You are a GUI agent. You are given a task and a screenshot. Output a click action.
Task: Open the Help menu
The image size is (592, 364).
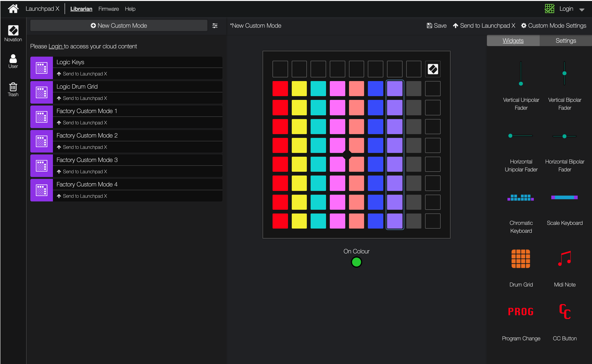[130, 9]
